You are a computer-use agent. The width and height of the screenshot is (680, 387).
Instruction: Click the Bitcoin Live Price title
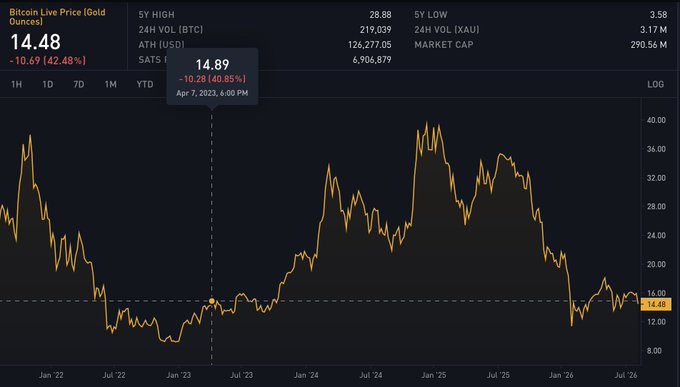(x=57, y=16)
